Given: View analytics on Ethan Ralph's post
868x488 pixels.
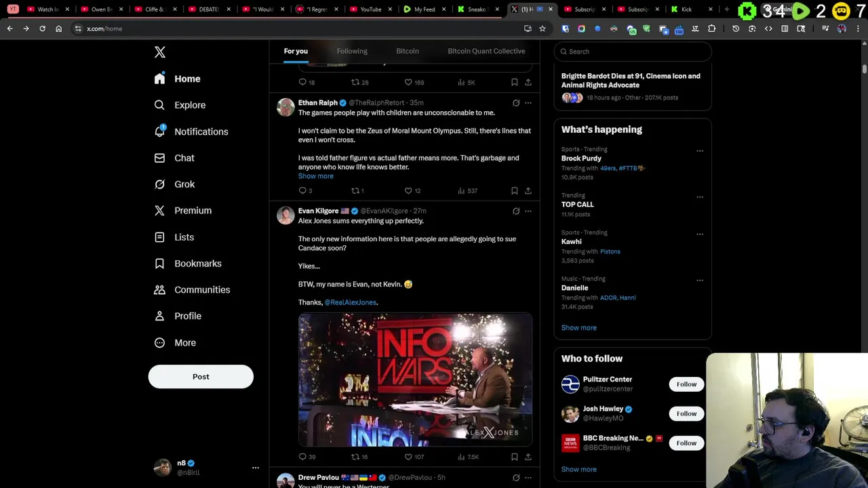Looking at the screenshot, I should (x=467, y=190).
